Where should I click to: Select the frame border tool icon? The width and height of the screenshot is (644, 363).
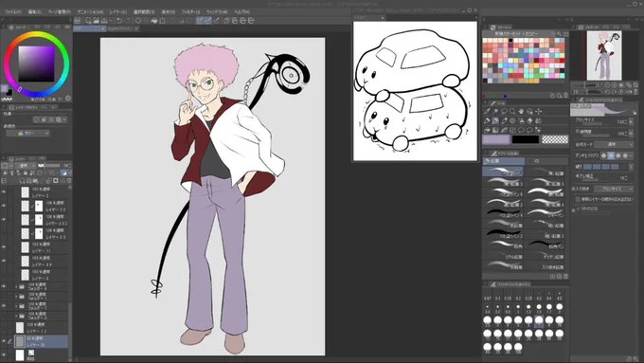(512, 130)
